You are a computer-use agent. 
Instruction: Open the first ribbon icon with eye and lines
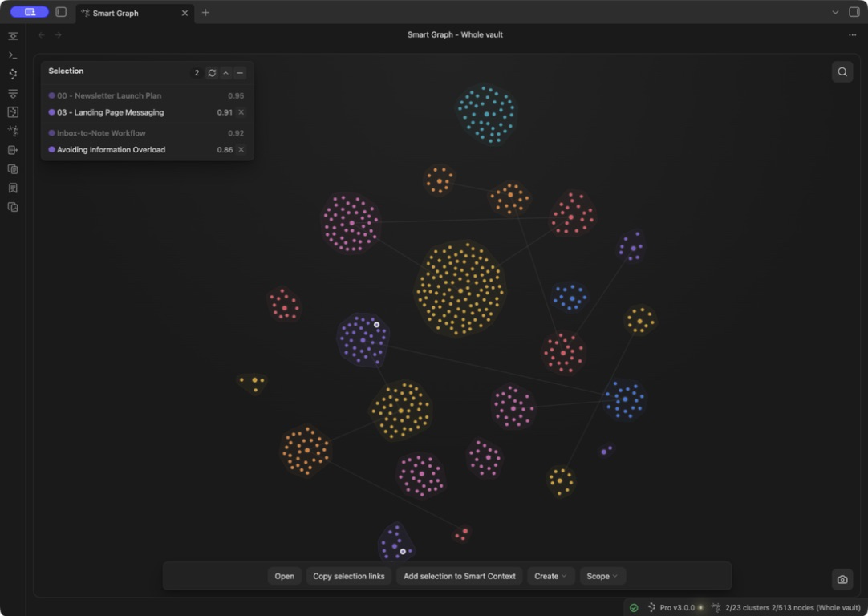[x=13, y=36]
